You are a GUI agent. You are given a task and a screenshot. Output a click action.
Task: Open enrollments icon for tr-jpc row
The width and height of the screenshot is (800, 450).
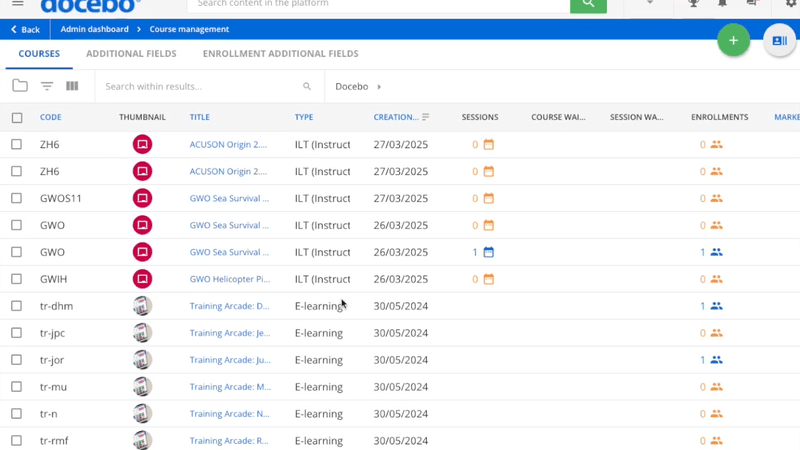pos(716,333)
